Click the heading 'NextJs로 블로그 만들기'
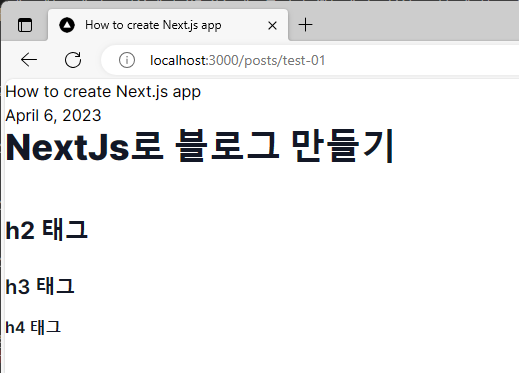Screen dimensions: 519x373 point(200,146)
